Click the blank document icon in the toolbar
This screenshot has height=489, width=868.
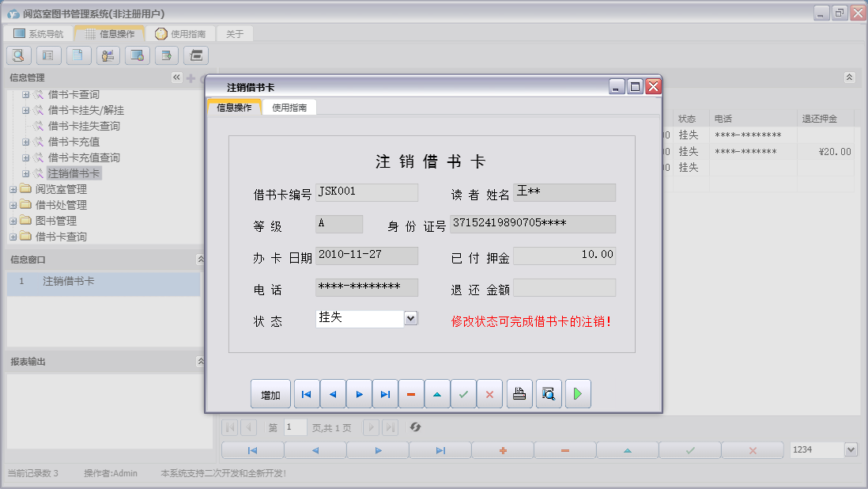coord(77,55)
